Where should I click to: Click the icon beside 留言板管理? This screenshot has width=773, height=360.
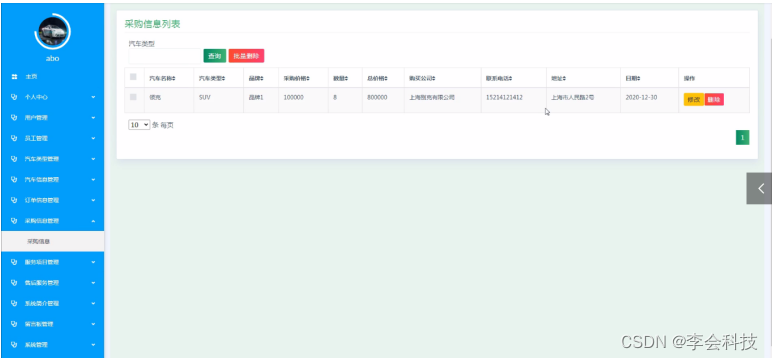point(14,324)
